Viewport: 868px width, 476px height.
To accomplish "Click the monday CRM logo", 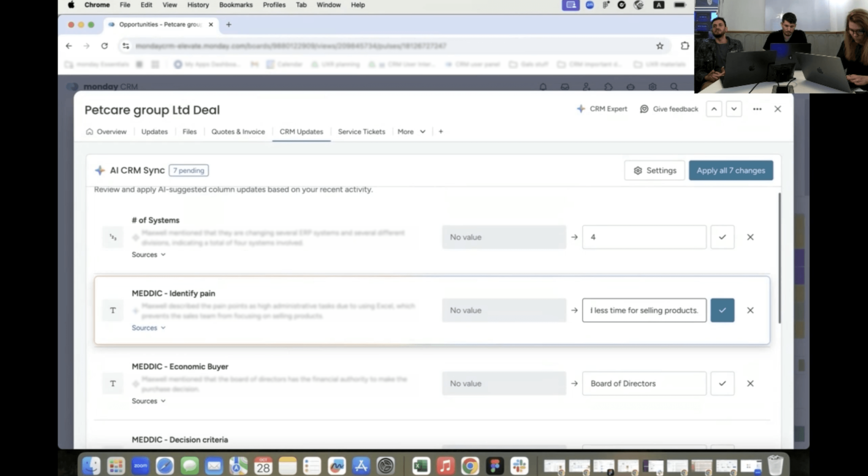I will click(102, 87).
